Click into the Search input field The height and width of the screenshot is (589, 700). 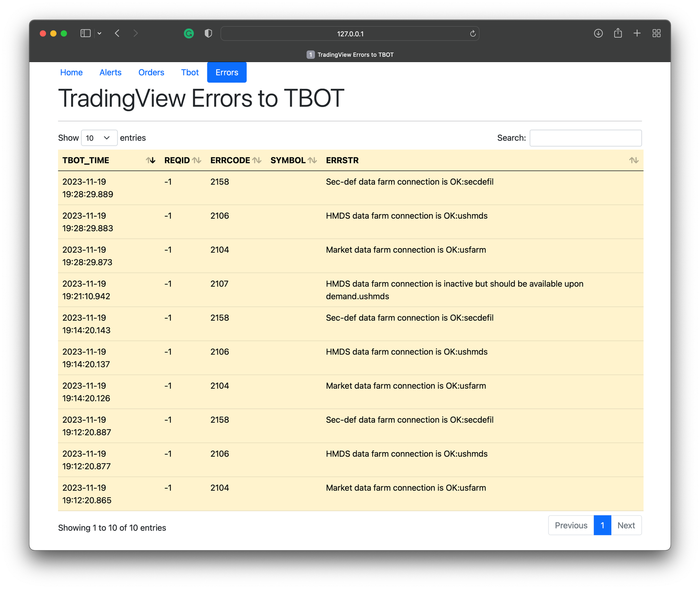click(x=585, y=138)
